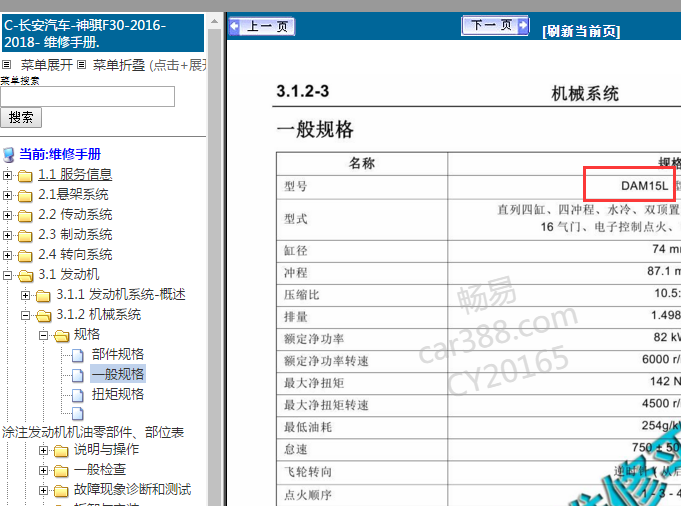Click the page icon above 涂注发动机机油零部件
This screenshot has height=506, width=681.
[78, 414]
